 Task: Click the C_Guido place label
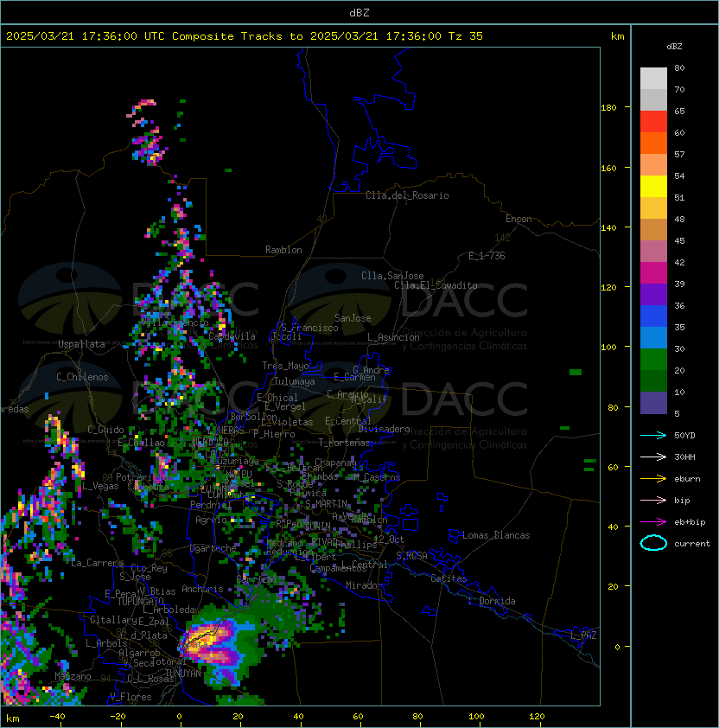(x=105, y=430)
